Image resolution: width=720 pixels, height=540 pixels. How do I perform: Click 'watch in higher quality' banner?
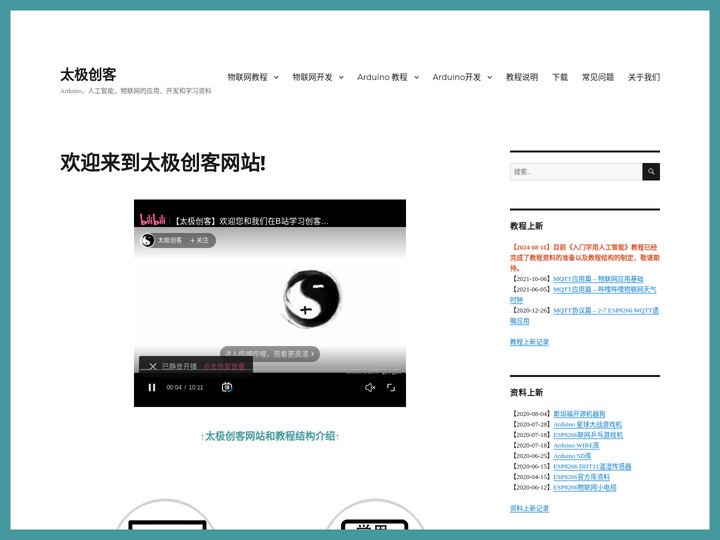tap(270, 354)
